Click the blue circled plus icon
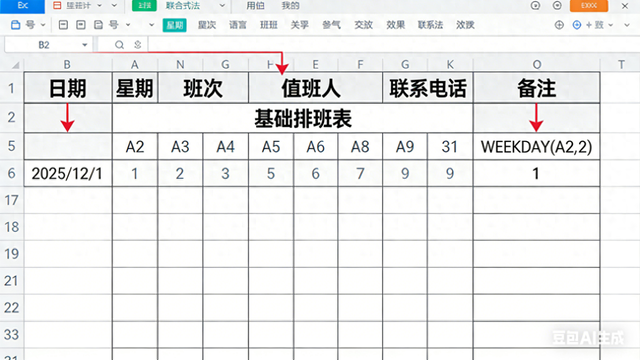 pos(577,25)
